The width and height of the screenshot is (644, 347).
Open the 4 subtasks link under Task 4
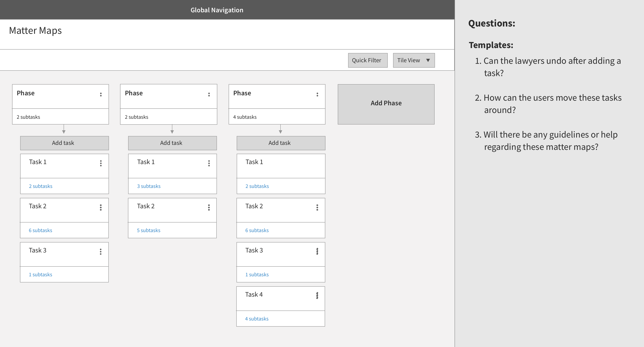pos(257,319)
